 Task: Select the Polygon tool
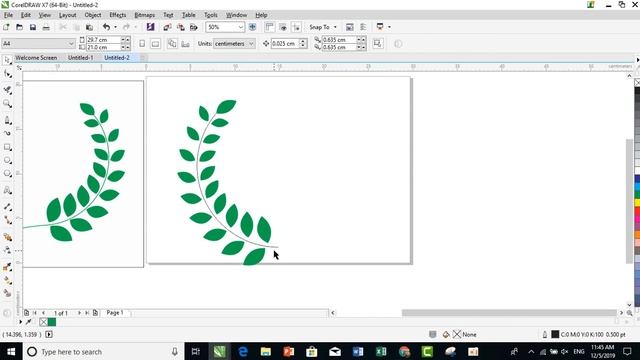tap(7, 174)
